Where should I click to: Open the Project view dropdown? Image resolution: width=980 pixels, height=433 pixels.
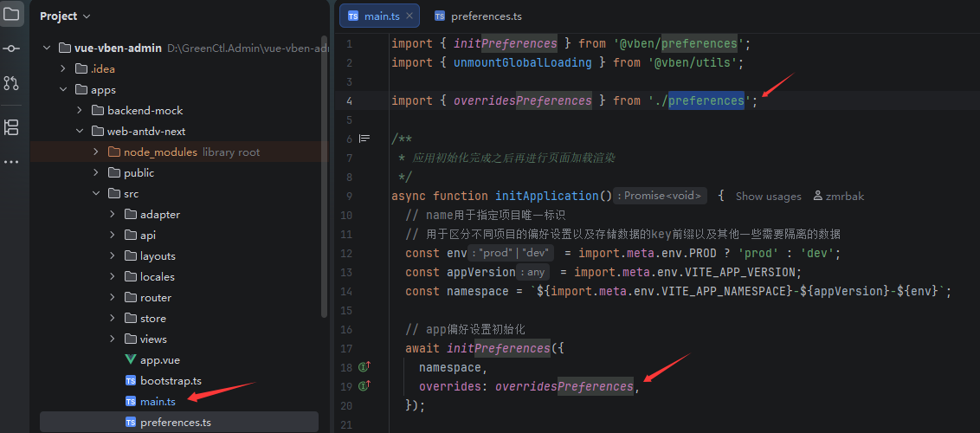pyautogui.click(x=65, y=16)
